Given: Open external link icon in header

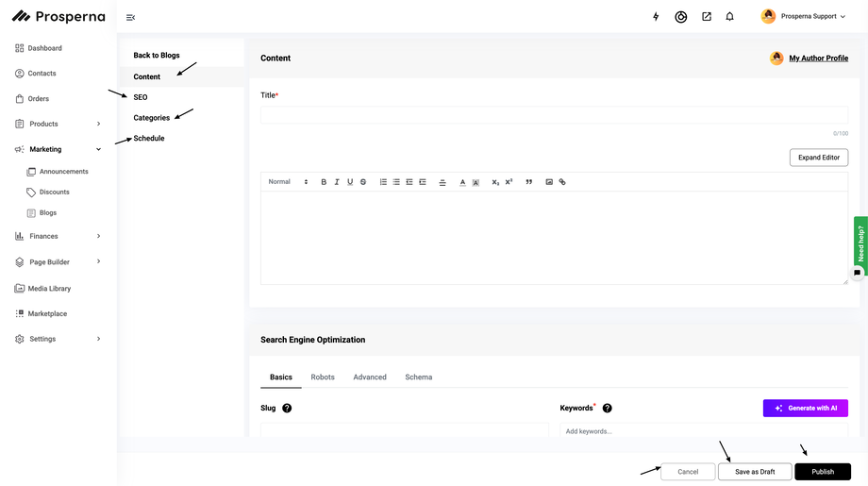Looking at the screenshot, I should click(x=707, y=17).
